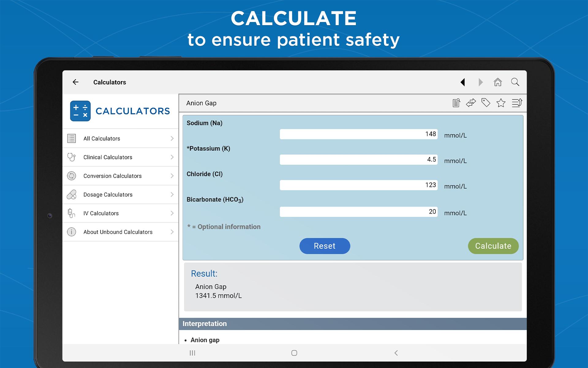588x368 pixels.
Task: Open All Calculators menu item
Action: [120, 138]
